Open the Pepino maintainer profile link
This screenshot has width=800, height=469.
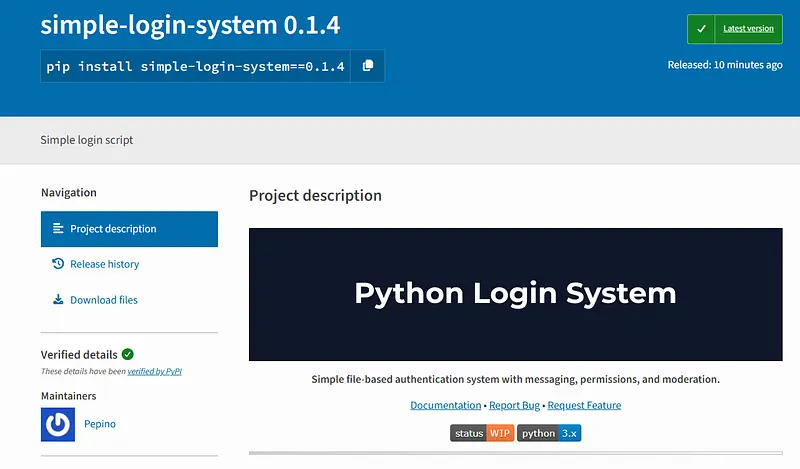100,424
